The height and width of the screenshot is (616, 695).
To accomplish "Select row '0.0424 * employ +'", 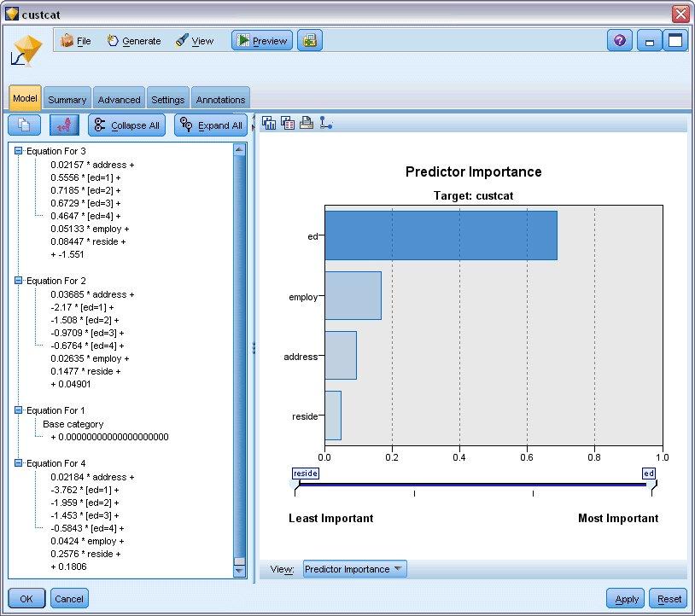I will [x=87, y=541].
